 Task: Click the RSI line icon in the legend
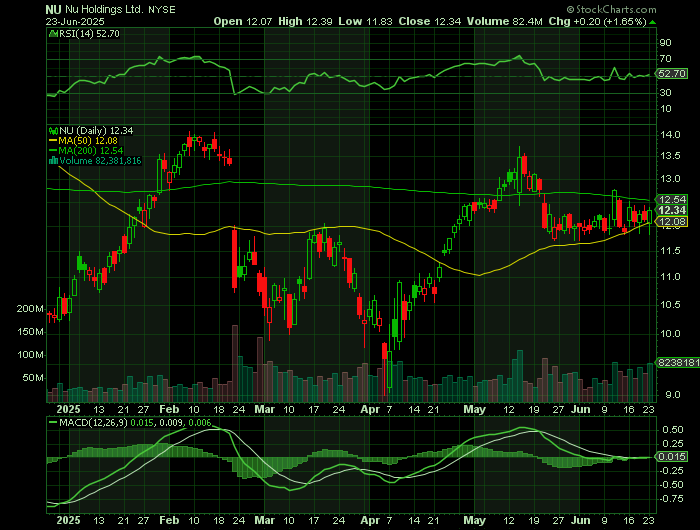(x=54, y=33)
